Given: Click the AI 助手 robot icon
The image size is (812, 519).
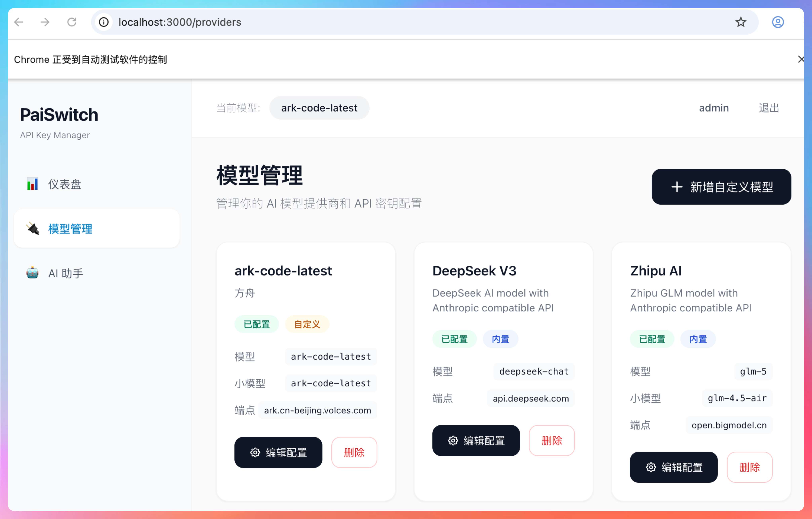Looking at the screenshot, I should pos(32,273).
